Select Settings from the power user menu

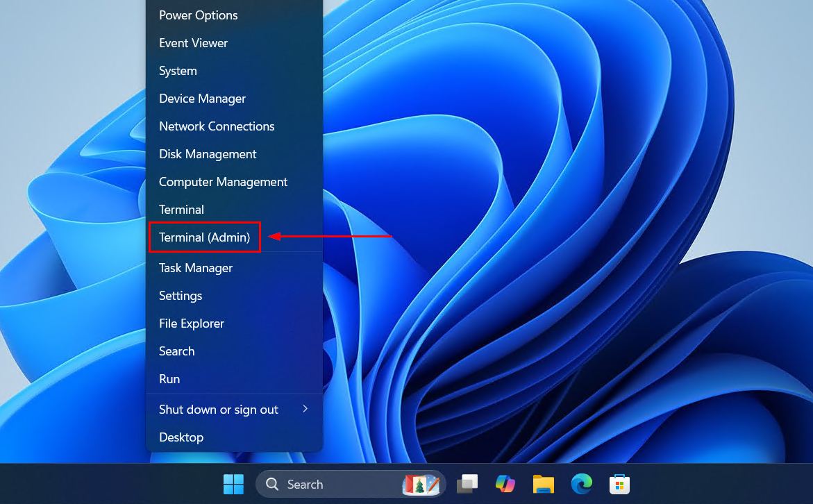pos(181,296)
